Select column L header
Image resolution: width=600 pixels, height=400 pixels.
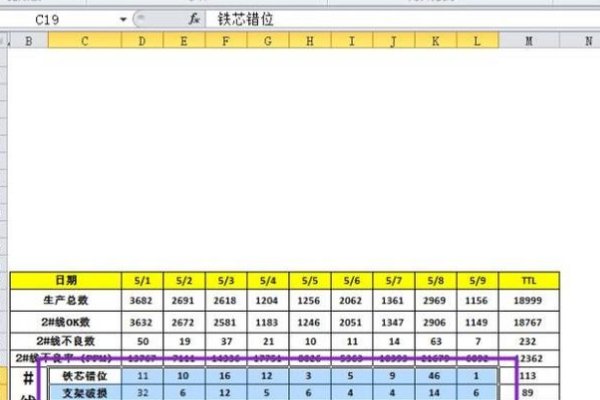[478, 41]
